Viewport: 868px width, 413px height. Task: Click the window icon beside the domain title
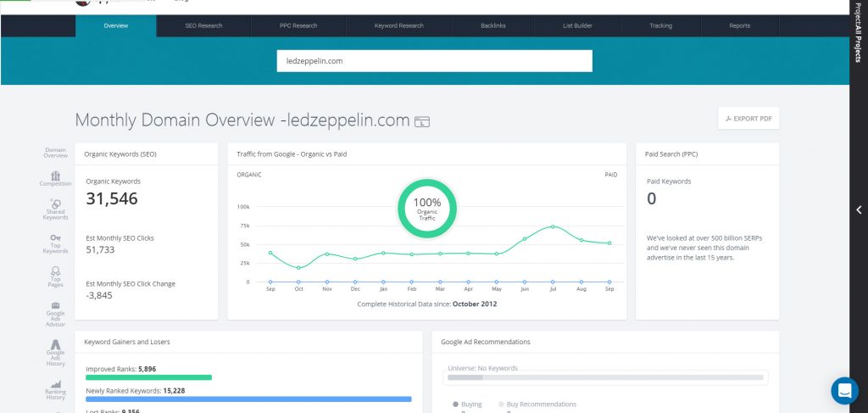pos(423,122)
